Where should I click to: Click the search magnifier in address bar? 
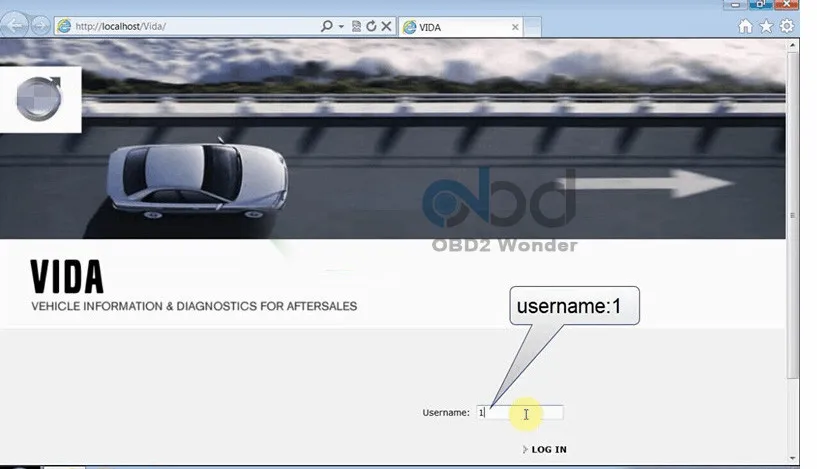pyautogui.click(x=327, y=26)
